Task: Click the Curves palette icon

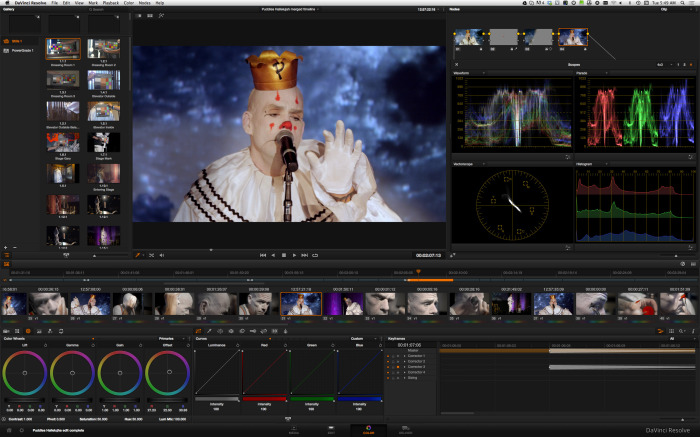Action: 199,330
